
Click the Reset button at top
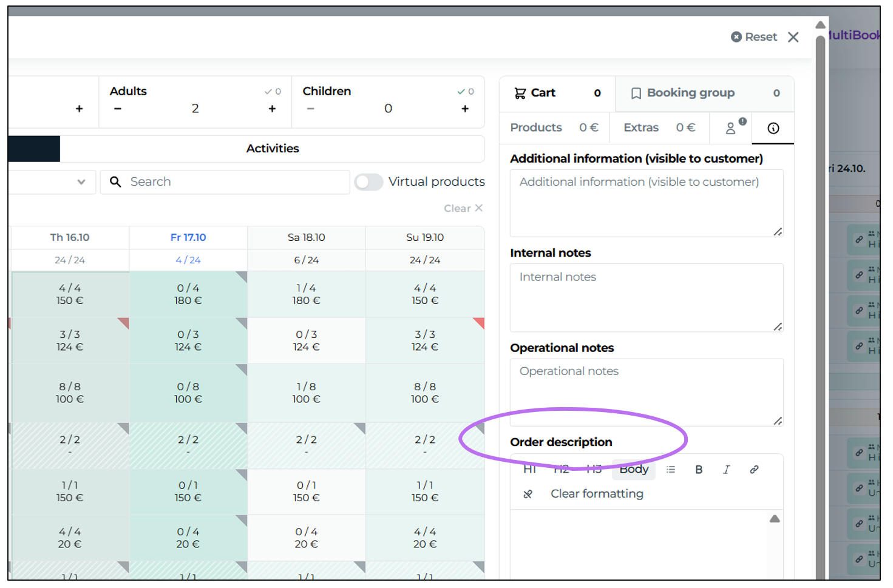tap(754, 37)
